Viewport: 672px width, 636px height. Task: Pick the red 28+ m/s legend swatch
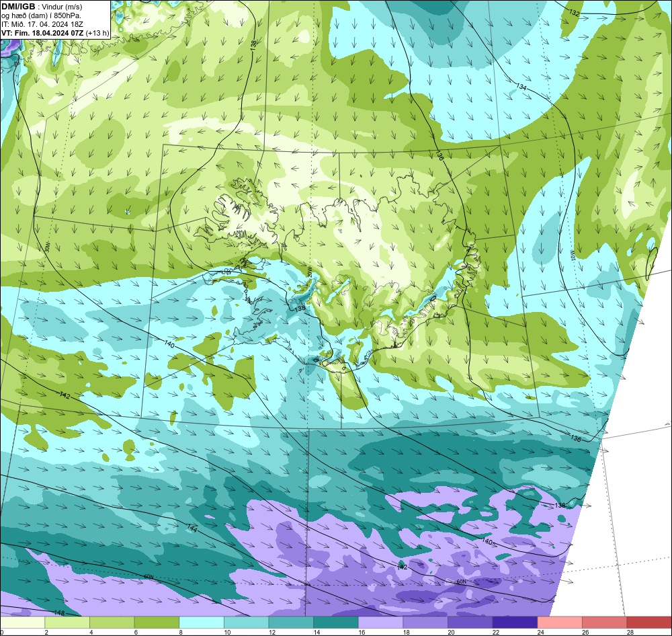tap(649, 623)
